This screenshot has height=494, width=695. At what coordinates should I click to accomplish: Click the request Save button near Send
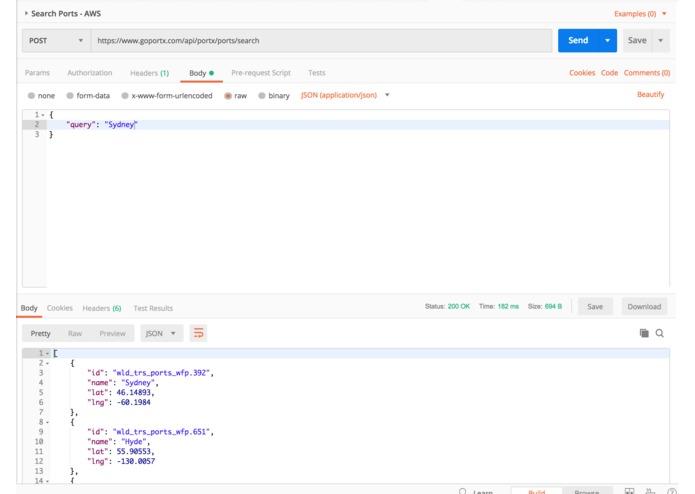coord(637,40)
